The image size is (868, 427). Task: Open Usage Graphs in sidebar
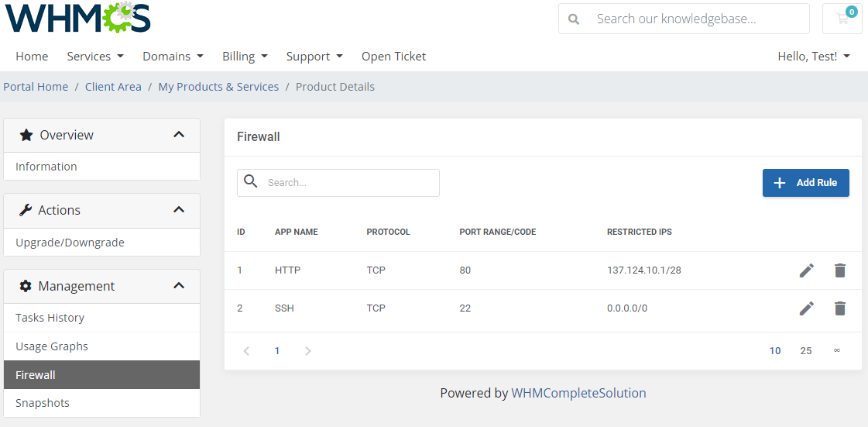(x=102, y=346)
